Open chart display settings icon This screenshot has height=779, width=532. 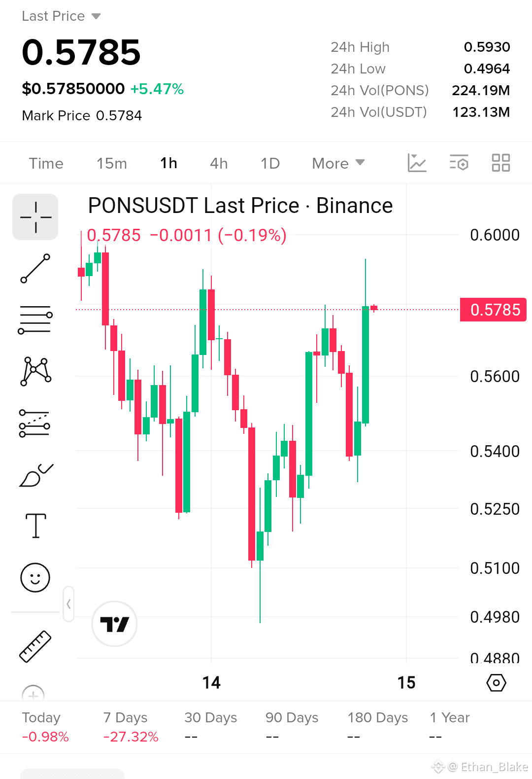459,163
